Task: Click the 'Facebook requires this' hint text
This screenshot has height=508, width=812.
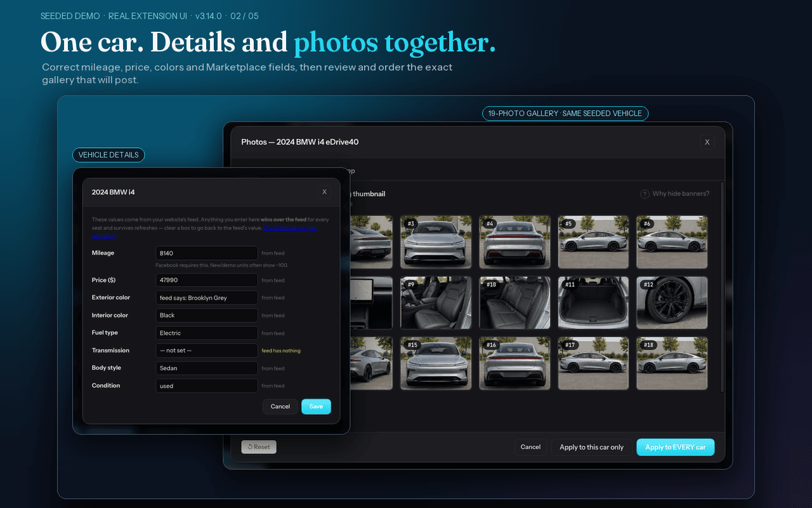Action: click(x=222, y=265)
